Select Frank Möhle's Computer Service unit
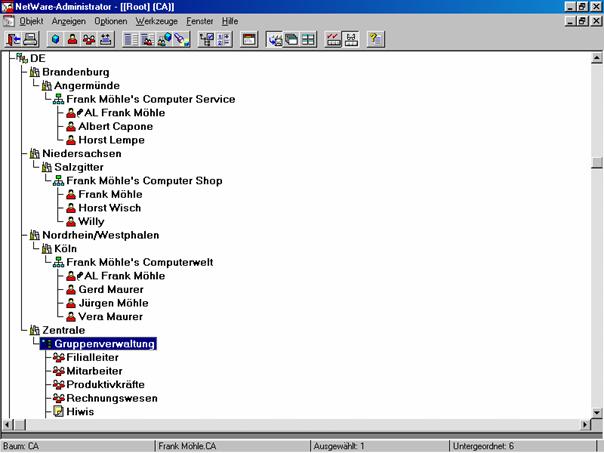The image size is (604, 453). (151, 99)
